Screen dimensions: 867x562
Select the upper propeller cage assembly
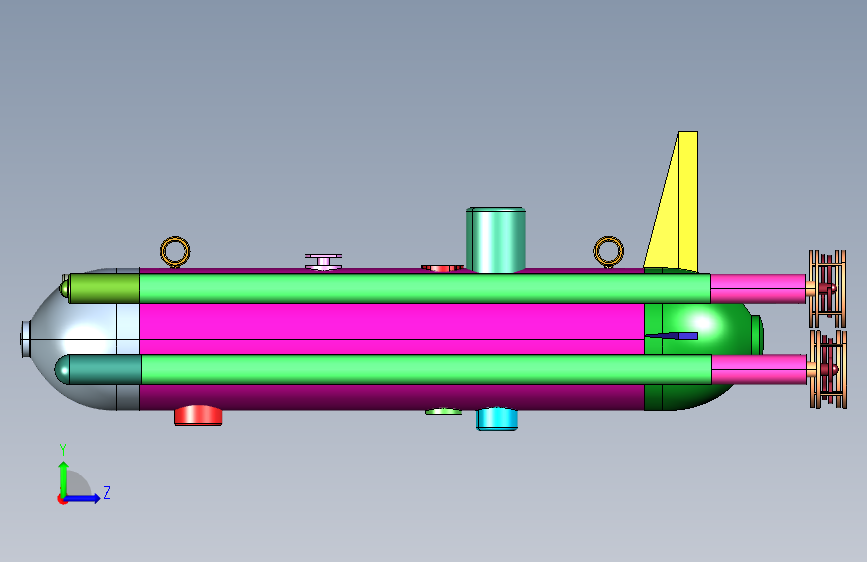[827, 289]
